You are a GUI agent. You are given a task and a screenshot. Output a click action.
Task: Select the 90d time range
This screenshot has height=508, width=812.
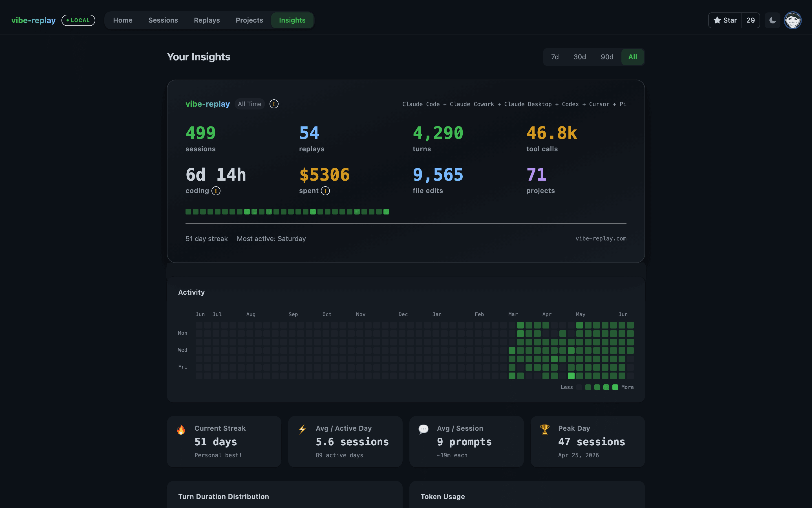607,57
